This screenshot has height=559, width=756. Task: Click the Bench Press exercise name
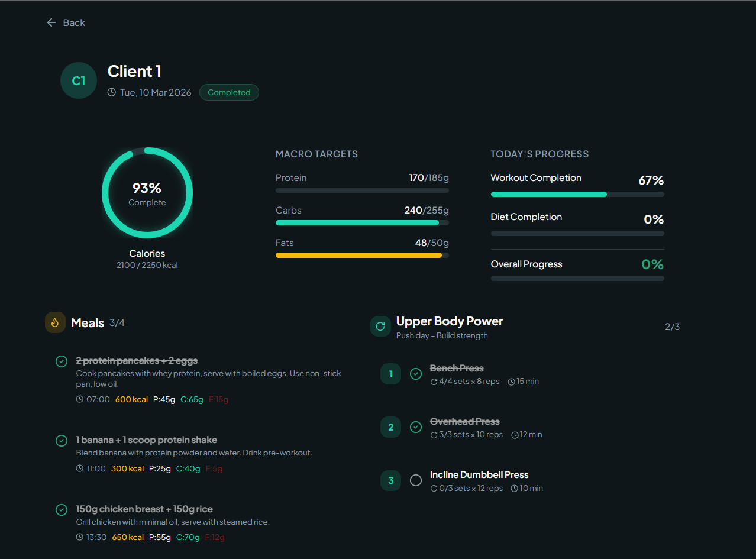coord(457,369)
